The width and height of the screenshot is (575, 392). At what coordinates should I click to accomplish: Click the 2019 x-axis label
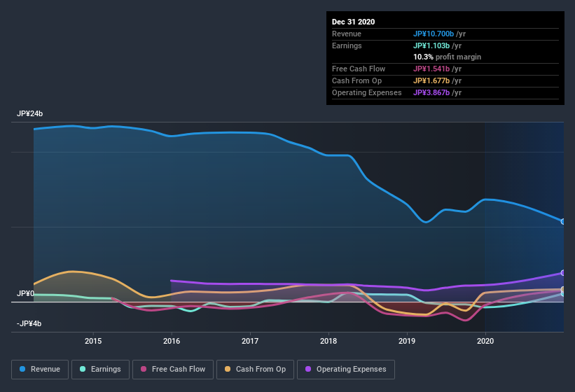[x=407, y=341]
